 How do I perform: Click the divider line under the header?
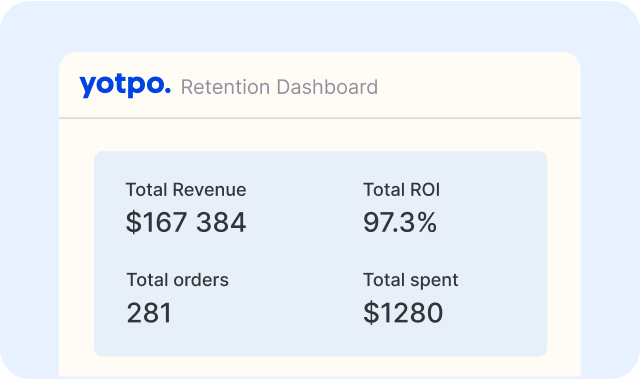point(320,118)
